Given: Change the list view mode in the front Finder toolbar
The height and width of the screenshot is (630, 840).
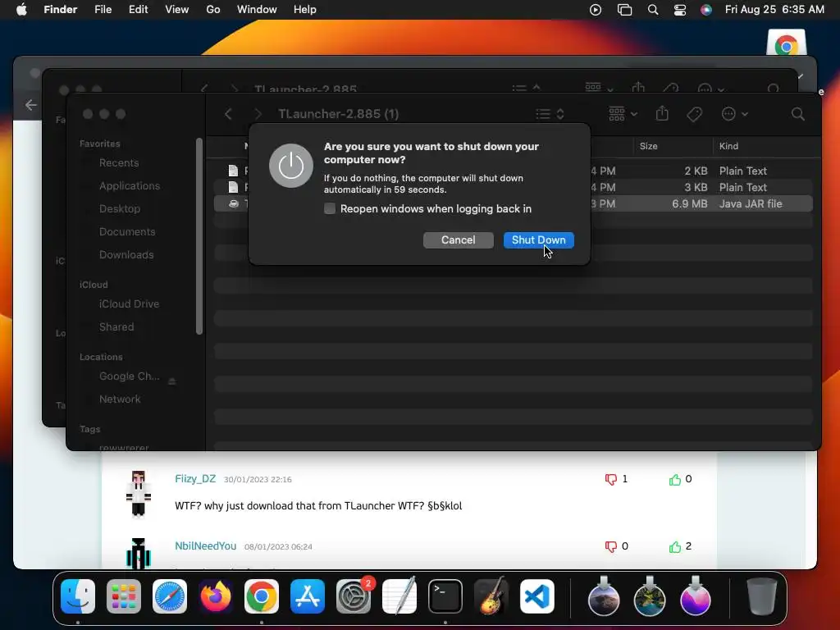Looking at the screenshot, I should pos(550,113).
